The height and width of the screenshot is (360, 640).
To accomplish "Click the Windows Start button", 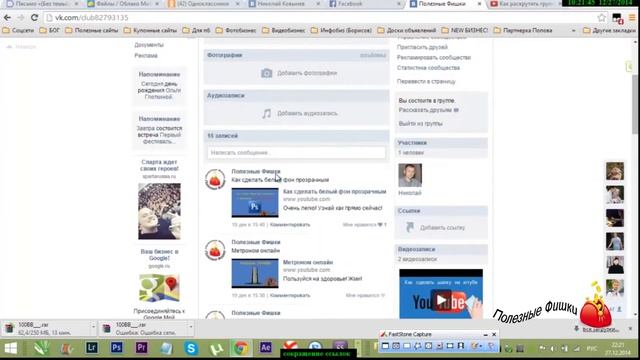I will point(11,348).
